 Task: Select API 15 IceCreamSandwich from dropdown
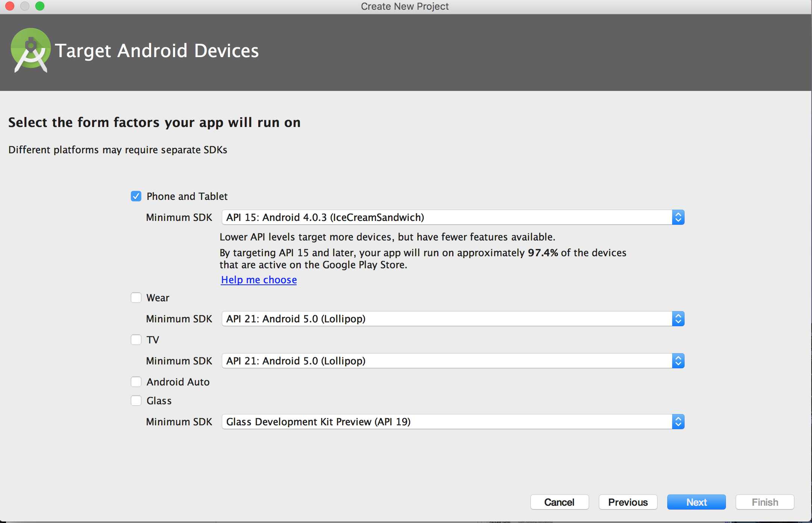(452, 217)
